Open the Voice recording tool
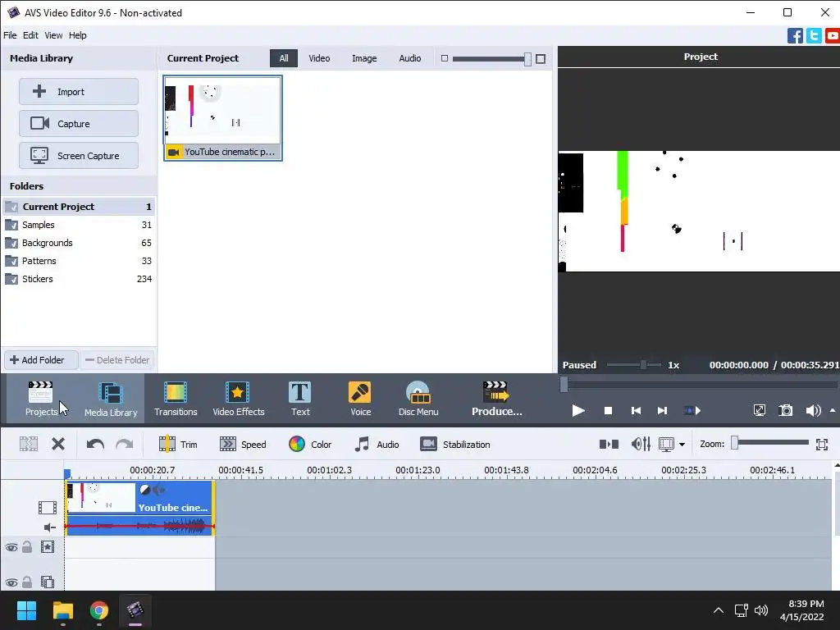Image resolution: width=840 pixels, height=630 pixels. (360, 399)
